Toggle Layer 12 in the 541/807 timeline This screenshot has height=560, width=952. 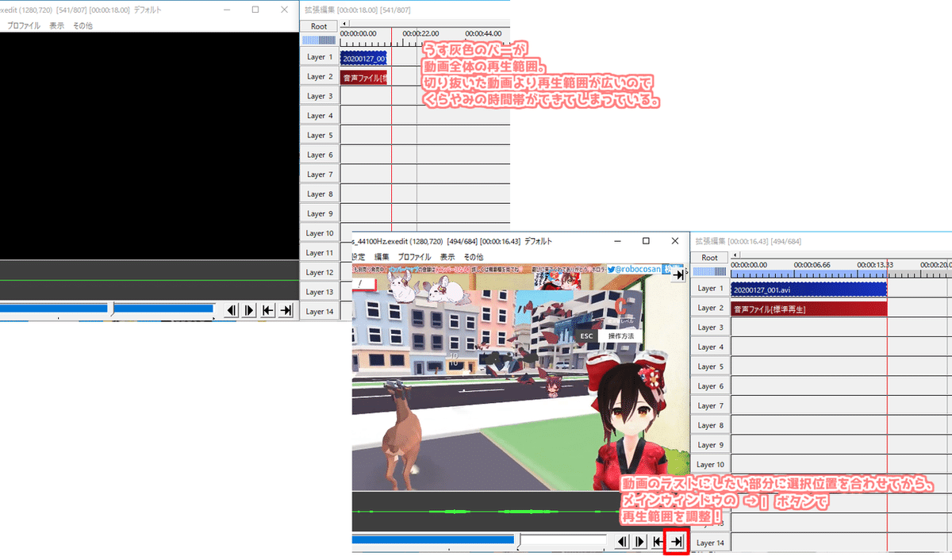(x=319, y=273)
